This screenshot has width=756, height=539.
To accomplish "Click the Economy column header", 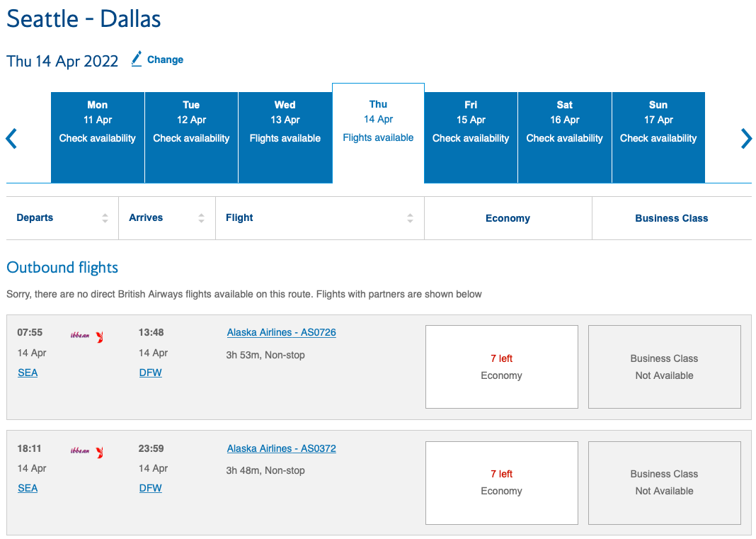I will point(508,217).
